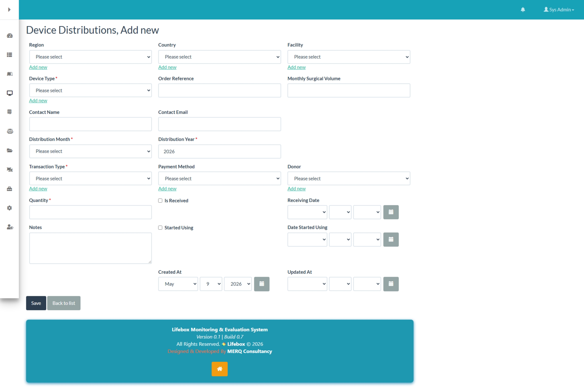Tick the Started Using checkbox
The image size is (584, 392).
160,228
